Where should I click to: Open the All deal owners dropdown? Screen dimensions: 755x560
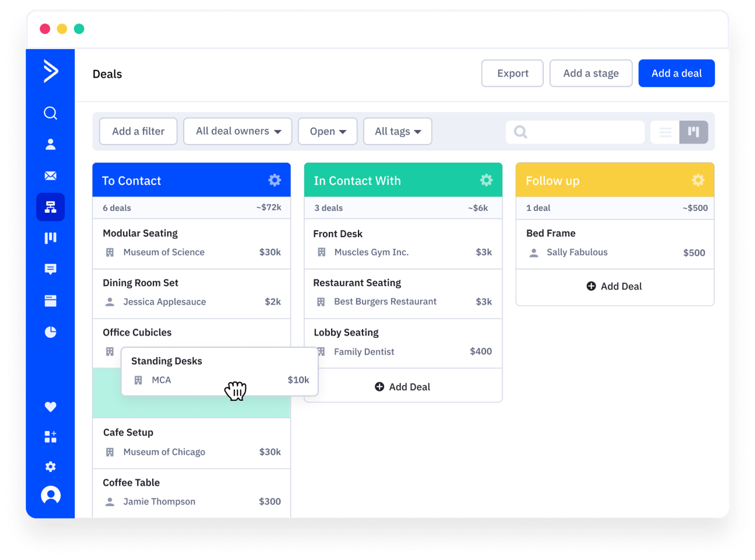tap(238, 131)
